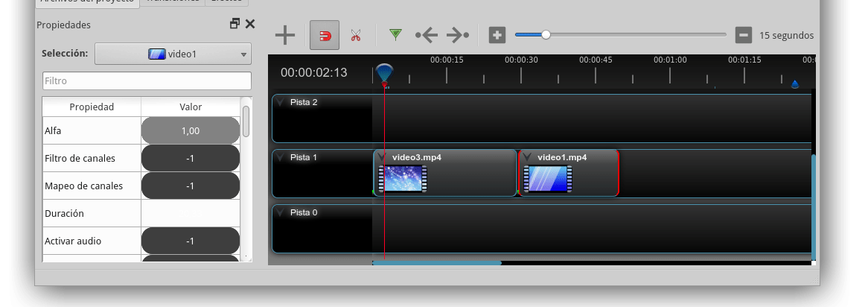This screenshot has width=868, height=307.
Task: Click the Alfa value 1,00 field
Action: [x=190, y=130]
